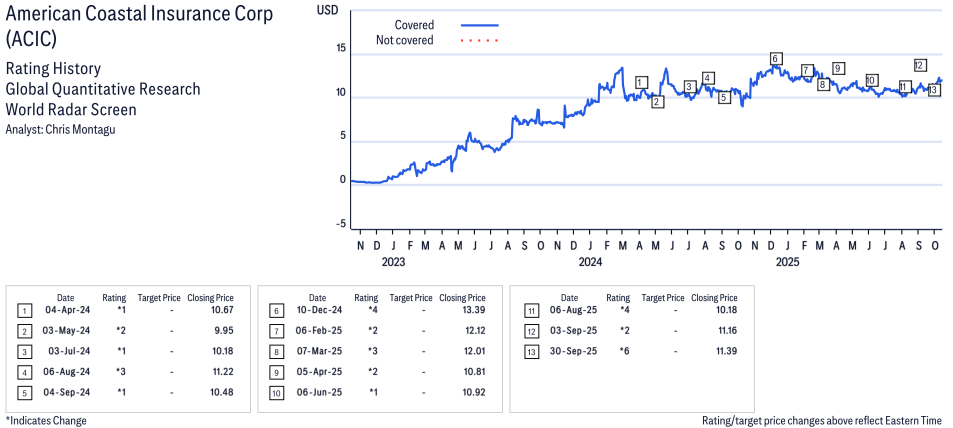Click the 2024 year label on the axis
Image resolution: width=953 pixels, height=428 pixels.
[x=590, y=263]
